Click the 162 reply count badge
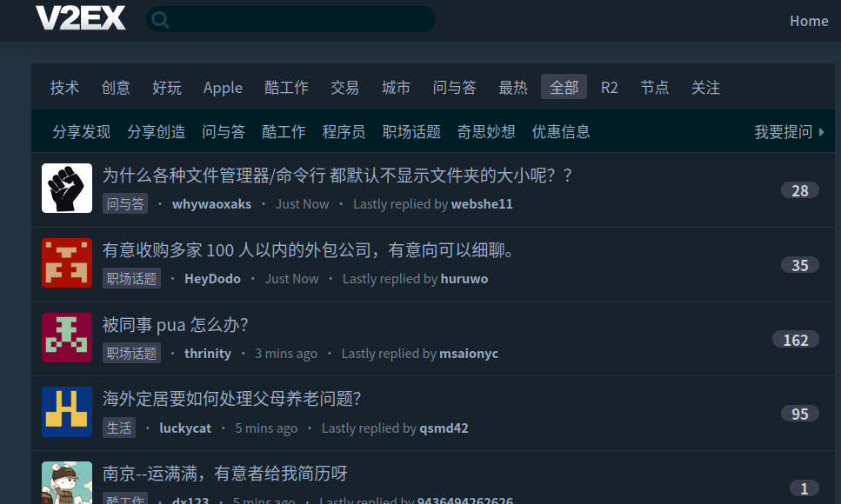The width and height of the screenshot is (841, 504). click(795, 340)
